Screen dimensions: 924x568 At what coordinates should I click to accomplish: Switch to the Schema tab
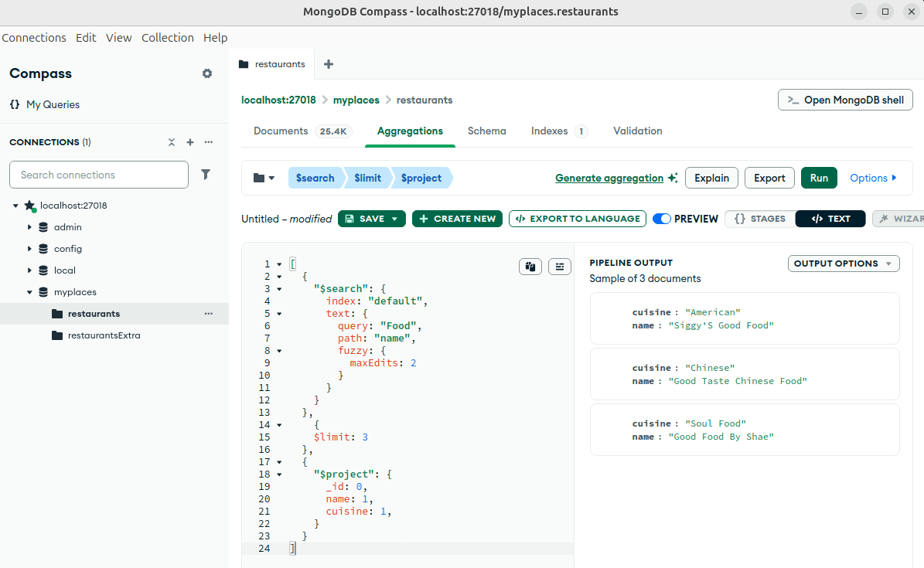point(486,131)
